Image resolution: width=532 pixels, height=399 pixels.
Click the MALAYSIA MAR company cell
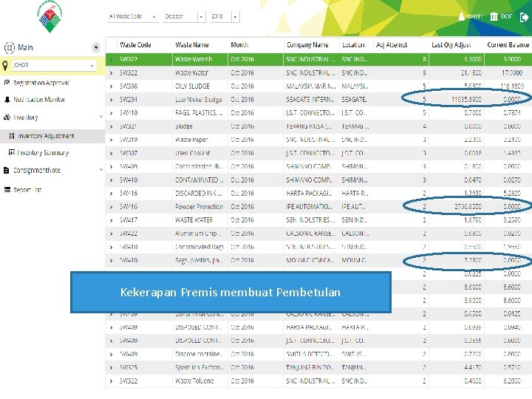[x=310, y=86]
